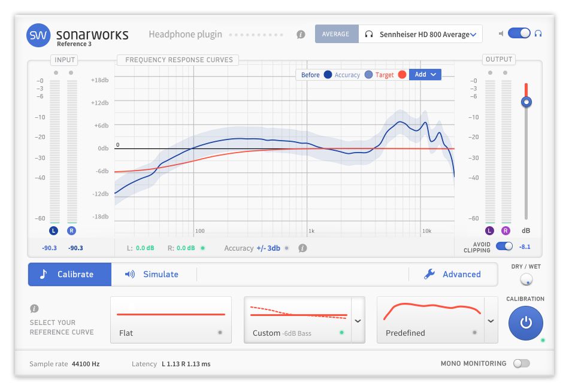Click the input R channel badge

[x=71, y=230]
